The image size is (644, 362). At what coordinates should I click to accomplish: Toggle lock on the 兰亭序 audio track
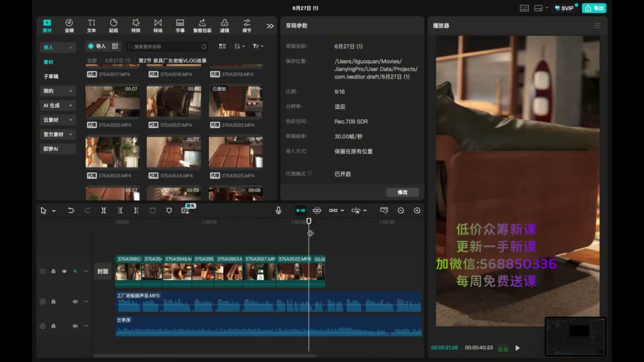(53, 326)
